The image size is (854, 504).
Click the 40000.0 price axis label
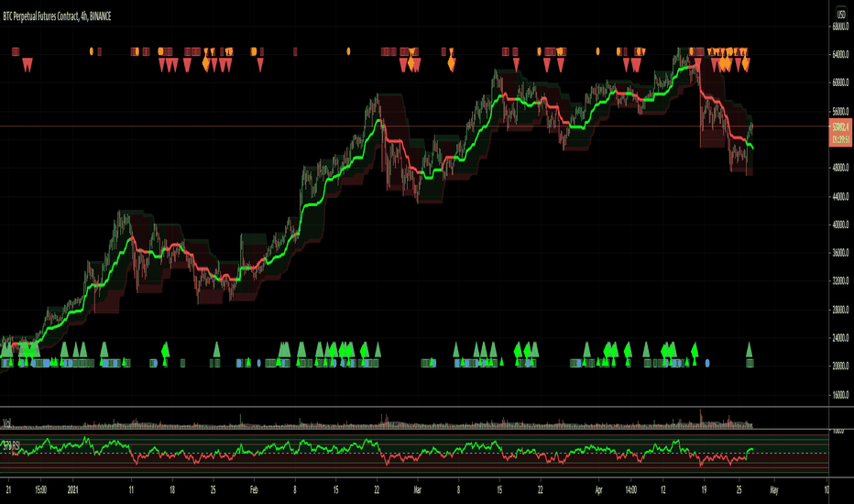[840, 225]
